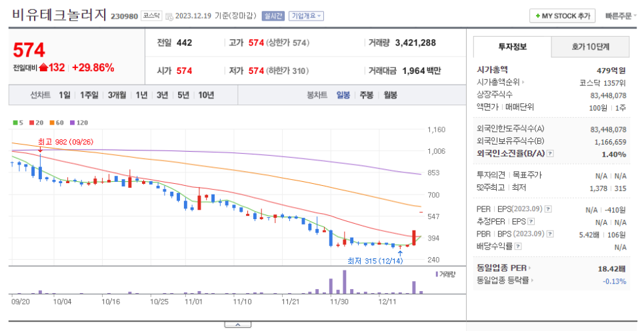Image resolution: width=644 pixels, height=331 pixels.
Task: Select the 주봉 candle chart
Action: coord(367,95)
